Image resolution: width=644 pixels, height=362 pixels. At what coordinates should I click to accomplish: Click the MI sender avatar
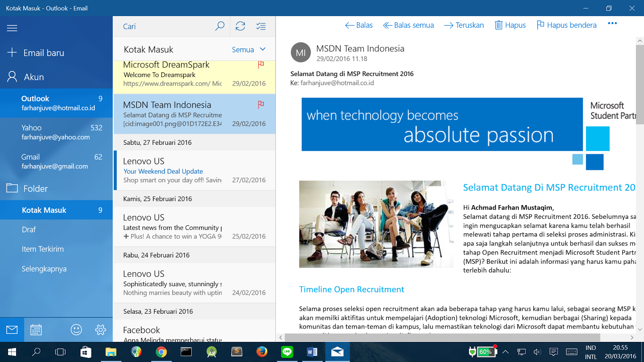(x=301, y=52)
